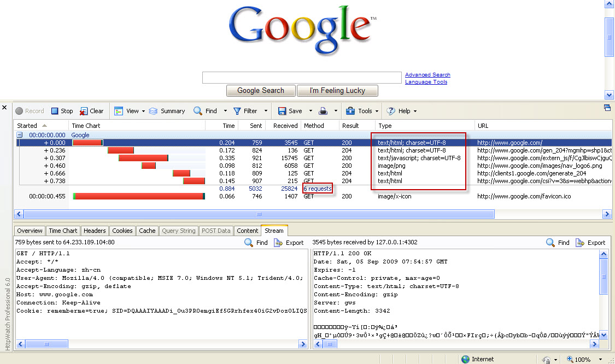
Task: Open the View dropdown arrow
Action: (x=143, y=111)
